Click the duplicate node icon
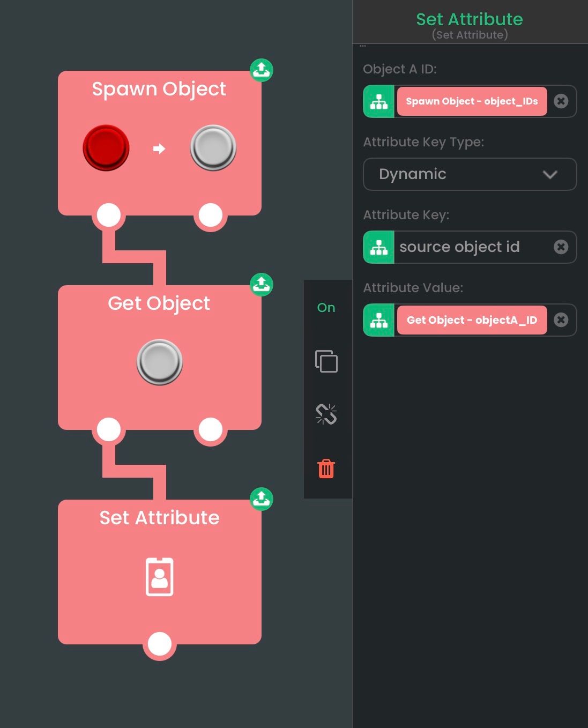 (326, 361)
